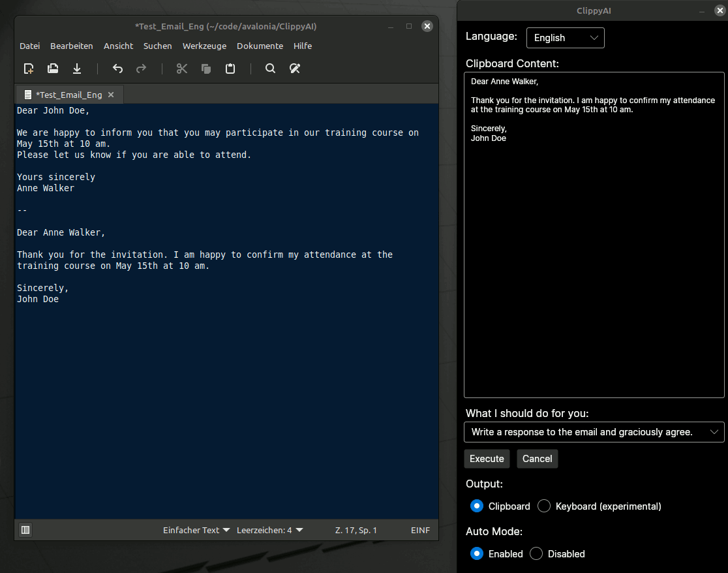The width and height of the screenshot is (728, 573).
Task: Cut text with the scissors icon
Action: [x=181, y=69]
